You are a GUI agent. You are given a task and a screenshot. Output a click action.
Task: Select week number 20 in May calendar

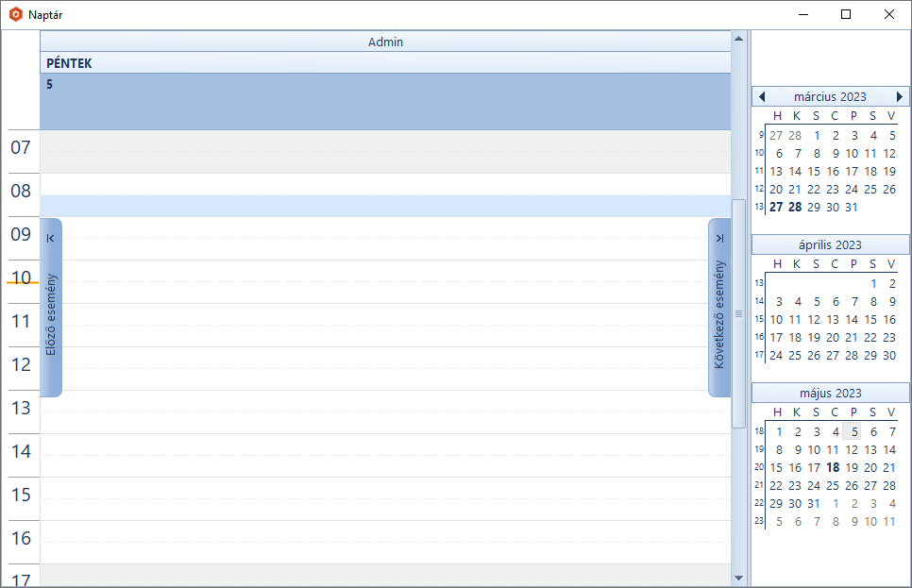click(x=759, y=467)
